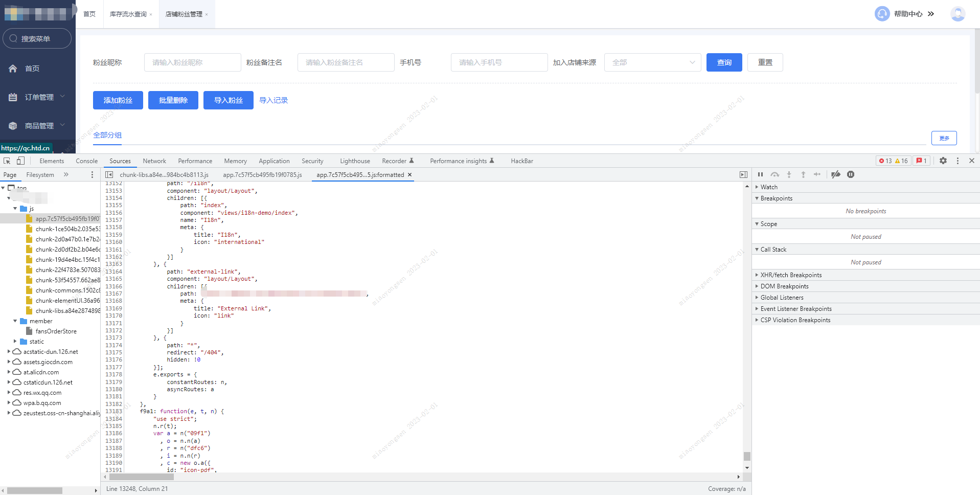980x495 pixels.
Task: Switch to the Elements DevTools tab
Action: [x=52, y=161]
